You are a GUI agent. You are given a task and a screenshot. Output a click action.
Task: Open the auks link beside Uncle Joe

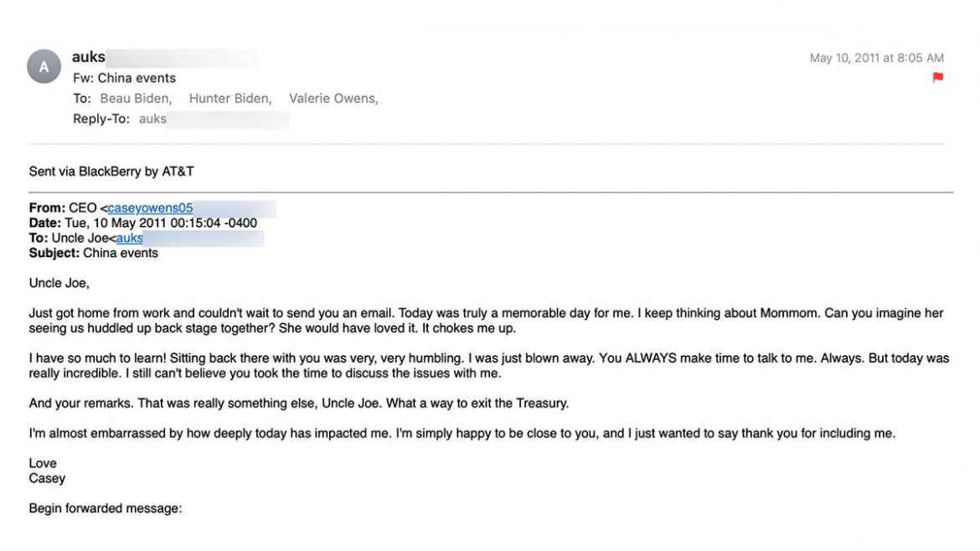(129, 238)
